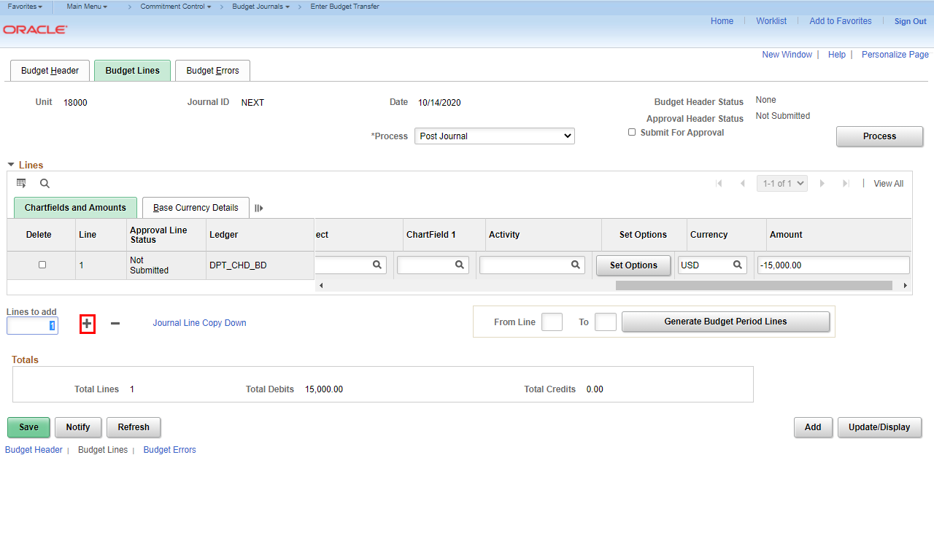
Task: Collapse the Lines section
Action: click(11, 165)
